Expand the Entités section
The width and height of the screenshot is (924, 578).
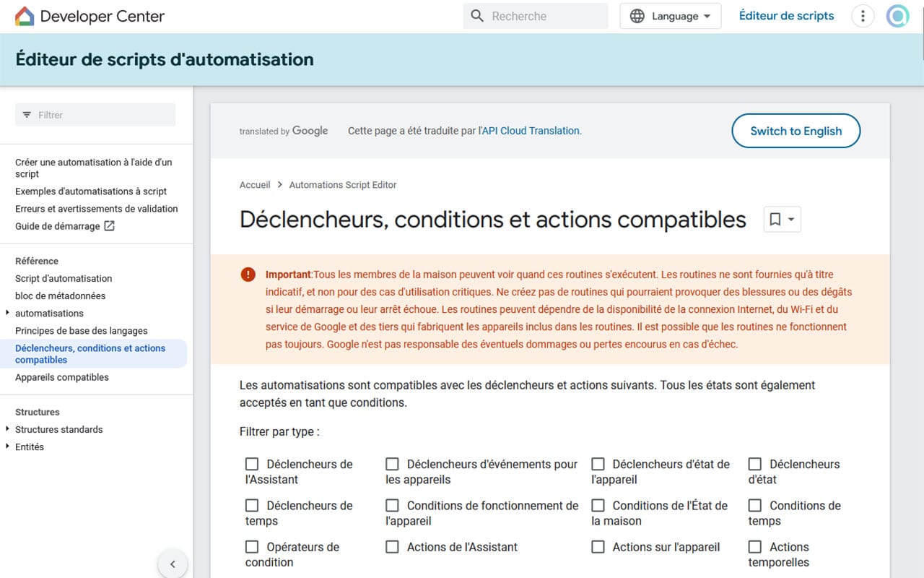[7, 447]
